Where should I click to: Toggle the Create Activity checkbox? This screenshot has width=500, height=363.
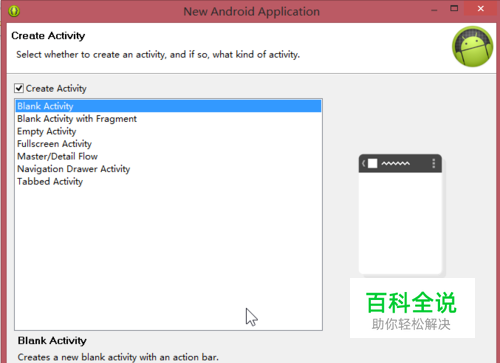tap(19, 88)
